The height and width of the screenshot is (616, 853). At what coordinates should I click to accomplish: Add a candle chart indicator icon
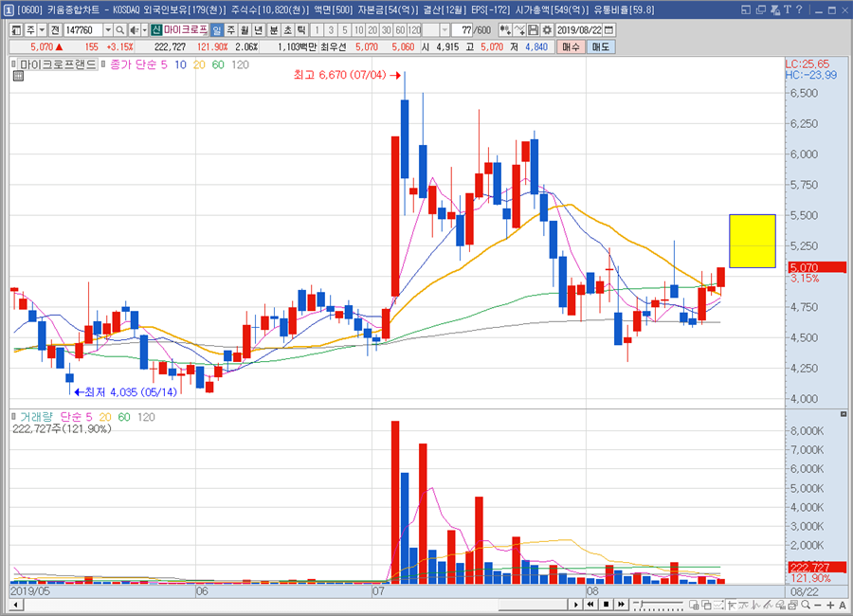point(504,30)
